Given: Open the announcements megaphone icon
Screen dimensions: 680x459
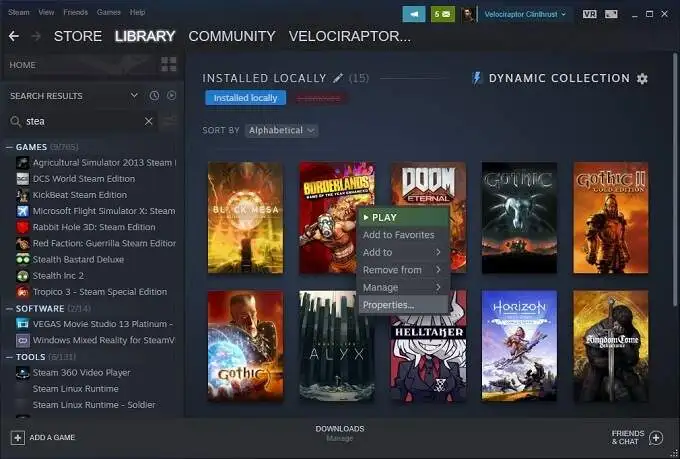Looking at the screenshot, I should click(x=414, y=14).
